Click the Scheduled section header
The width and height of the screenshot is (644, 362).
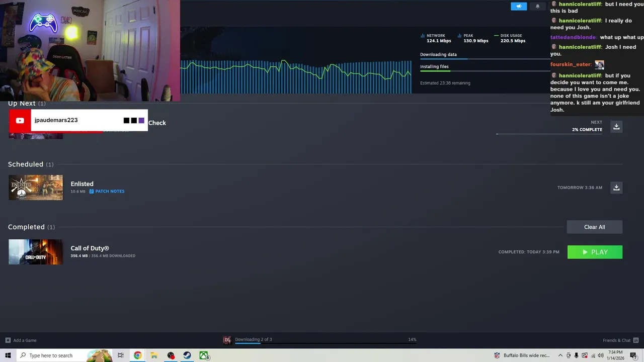(31, 164)
